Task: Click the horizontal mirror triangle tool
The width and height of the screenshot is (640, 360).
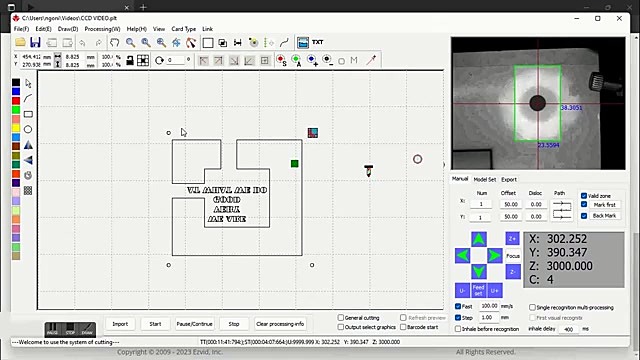Action: coord(28,160)
